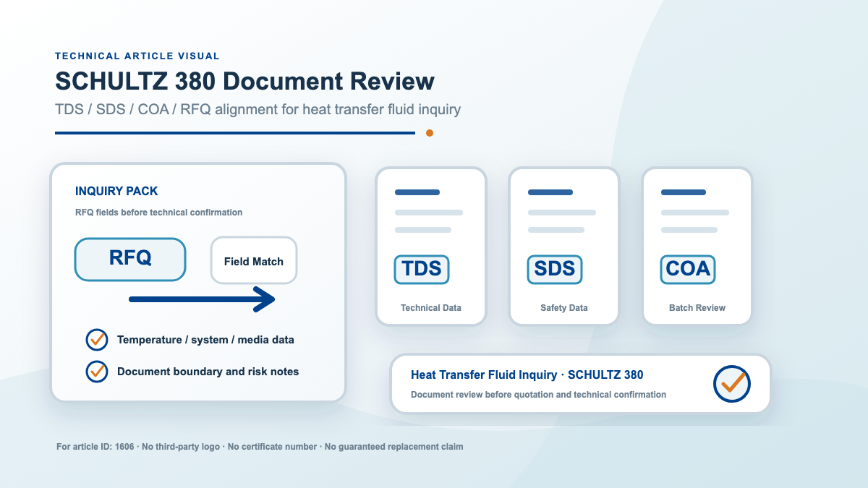Screen dimensions: 868x488
Task: Click the 'INQUIRY PACK' heading
Action: pyautogui.click(x=116, y=192)
